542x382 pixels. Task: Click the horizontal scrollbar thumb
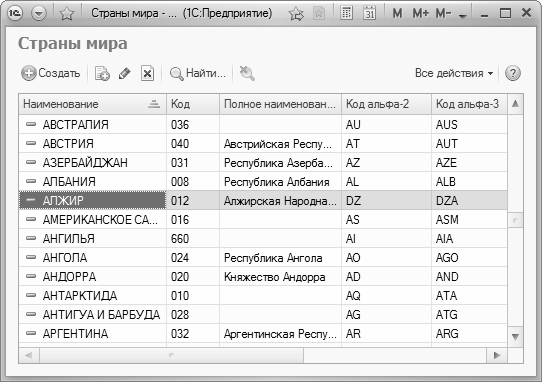coord(171,355)
